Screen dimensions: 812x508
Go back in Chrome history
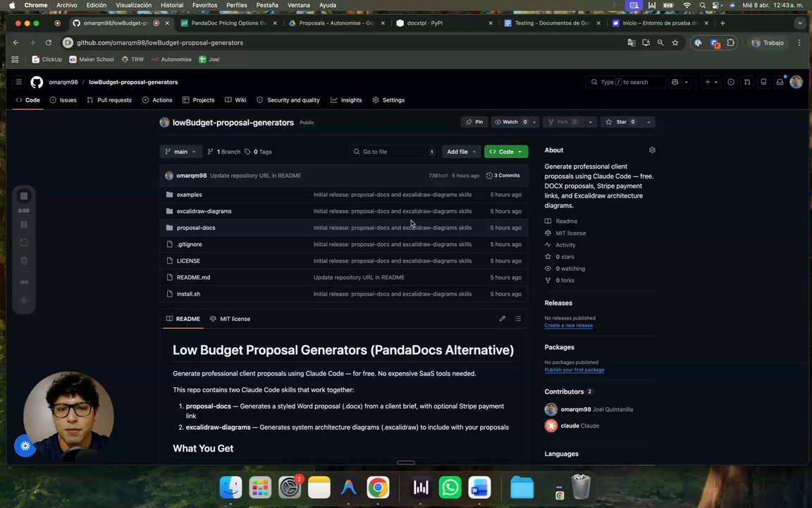[x=16, y=43]
